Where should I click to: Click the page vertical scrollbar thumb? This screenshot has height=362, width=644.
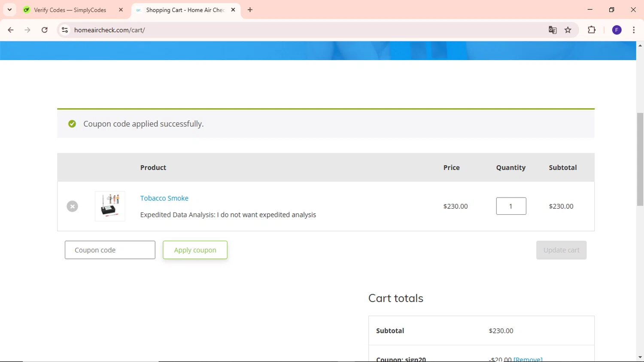640,159
